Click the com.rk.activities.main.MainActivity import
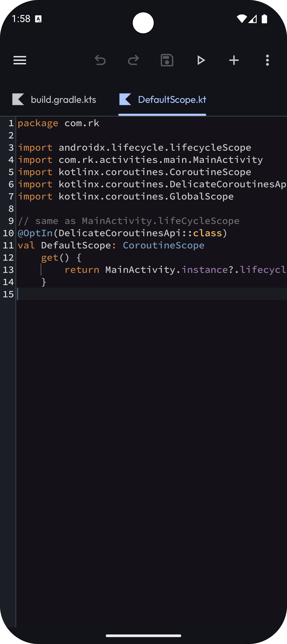Image resolution: width=287 pixels, height=644 pixels. [x=140, y=160]
